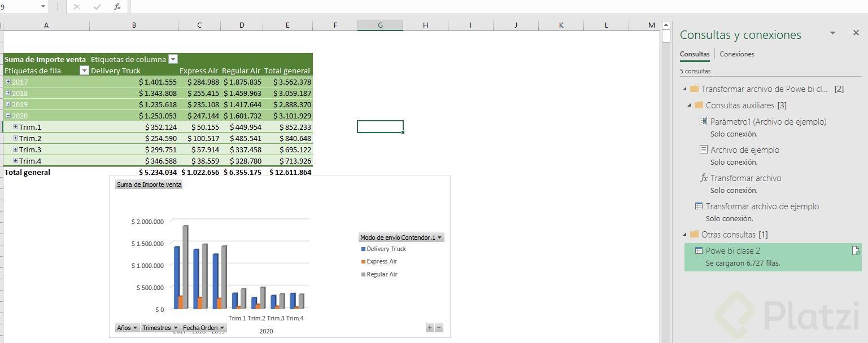
Task: Open the Trimestres chart field dropdown
Action: pyautogui.click(x=160, y=328)
